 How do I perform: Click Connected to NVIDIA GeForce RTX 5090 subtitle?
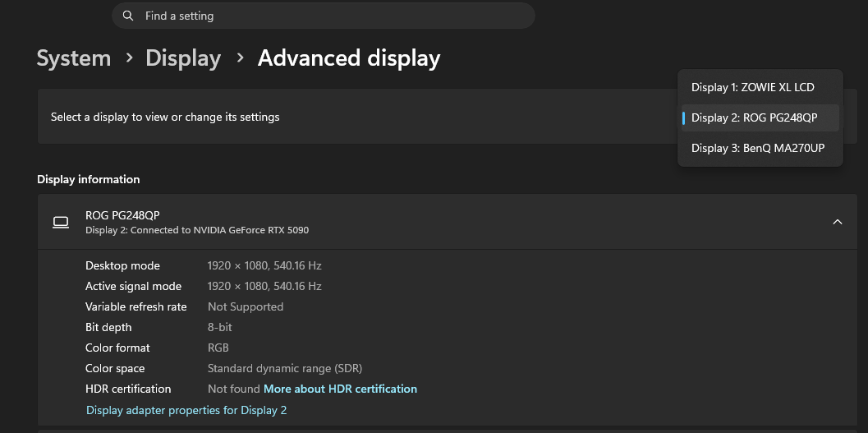coord(197,230)
